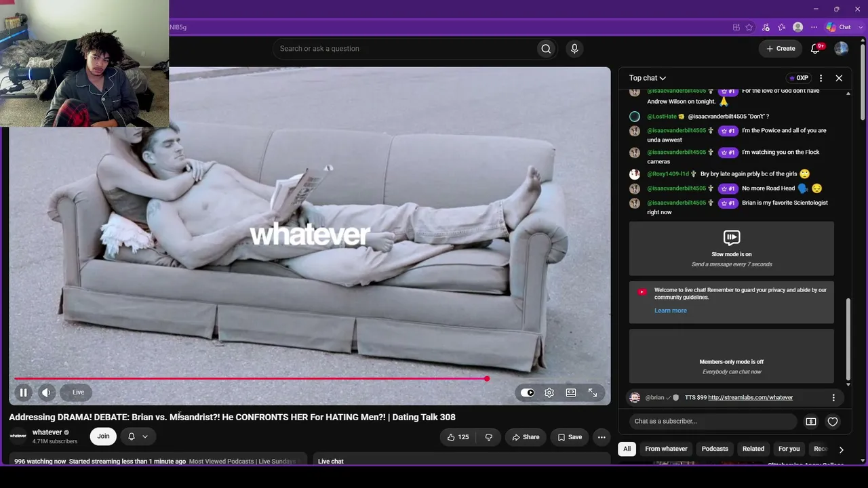The width and height of the screenshot is (868, 488).
Task: Click the YouTube logo in welcome notice
Action: coord(642,292)
